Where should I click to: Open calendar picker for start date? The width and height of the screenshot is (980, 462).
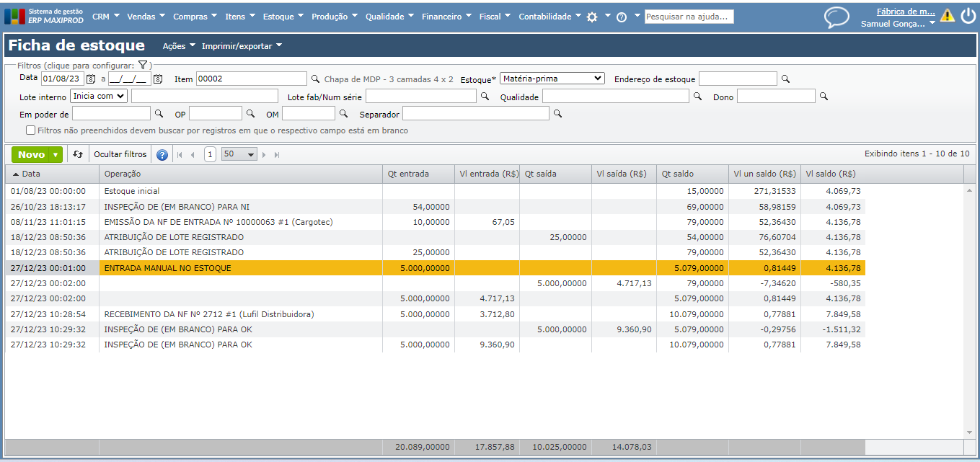(91, 79)
